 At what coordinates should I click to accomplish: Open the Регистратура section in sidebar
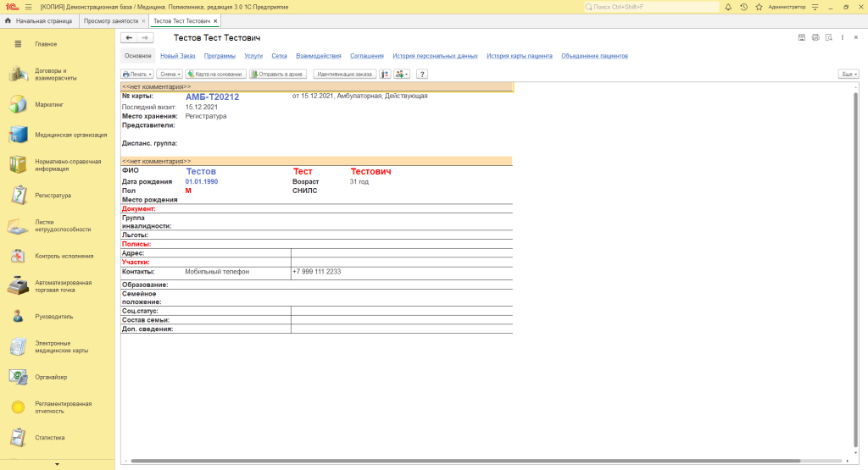53,196
